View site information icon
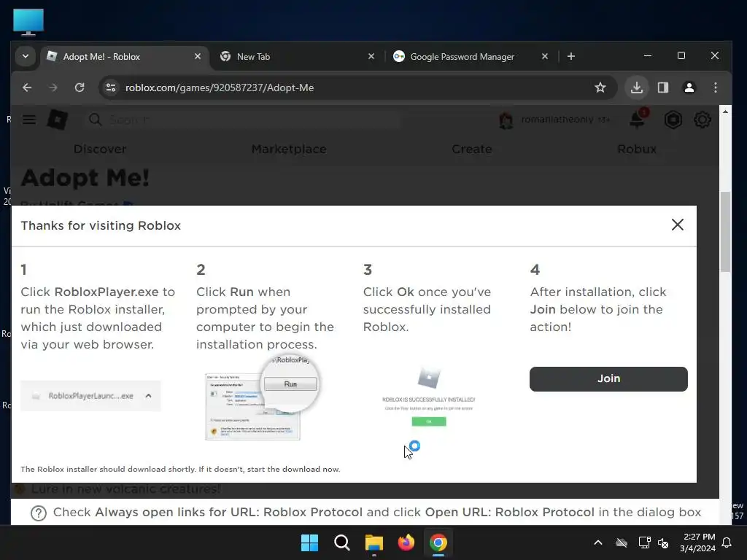 [111, 87]
